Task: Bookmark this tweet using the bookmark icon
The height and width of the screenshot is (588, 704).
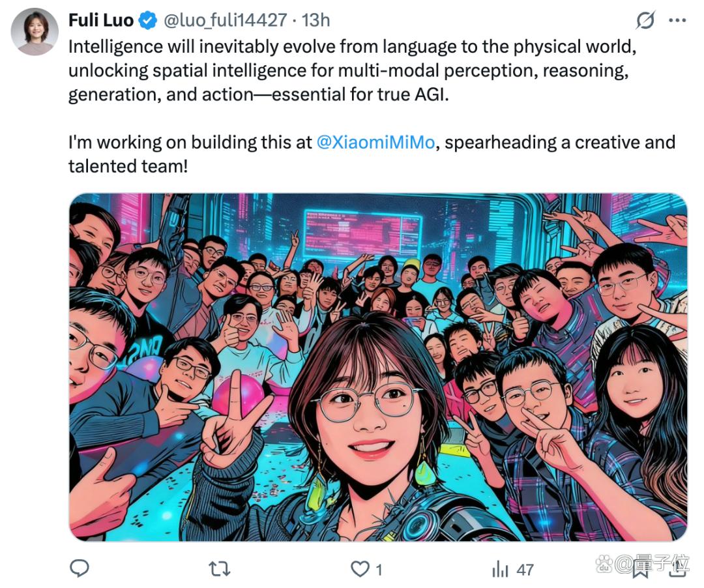Action: (x=641, y=570)
